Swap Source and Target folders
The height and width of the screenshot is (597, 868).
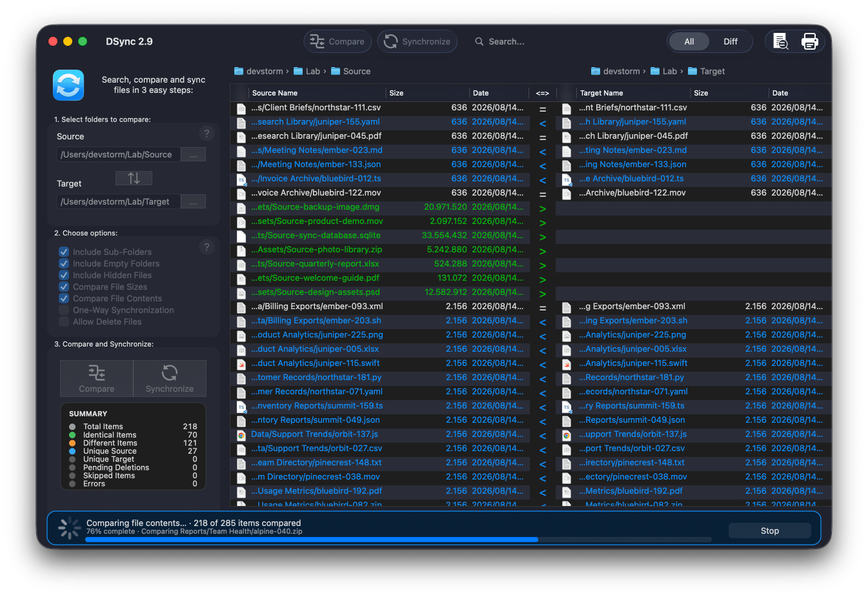tap(134, 178)
